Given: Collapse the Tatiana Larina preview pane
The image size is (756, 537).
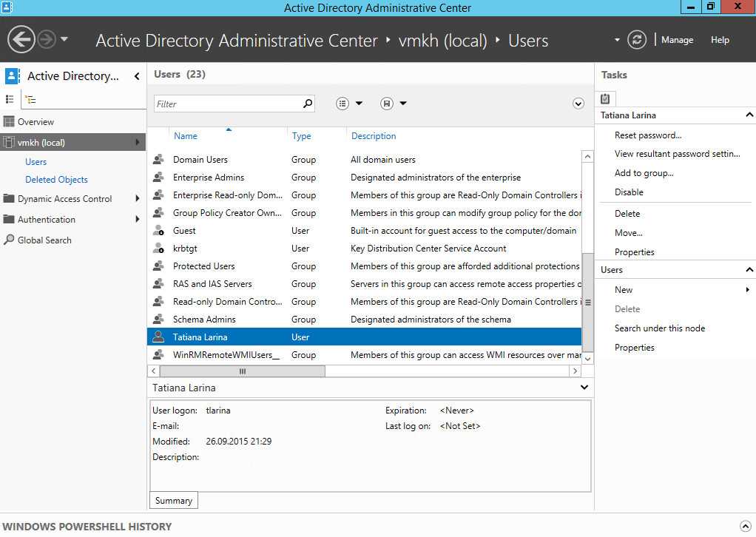Looking at the screenshot, I should tap(584, 387).
